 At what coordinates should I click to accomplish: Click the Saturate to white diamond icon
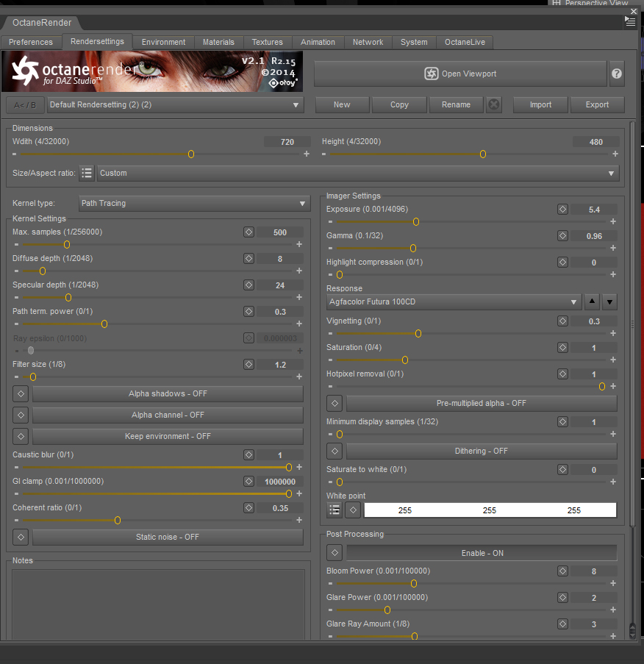coord(562,470)
